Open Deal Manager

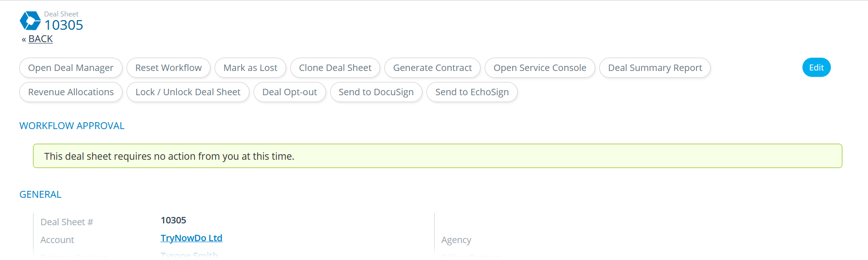click(71, 68)
